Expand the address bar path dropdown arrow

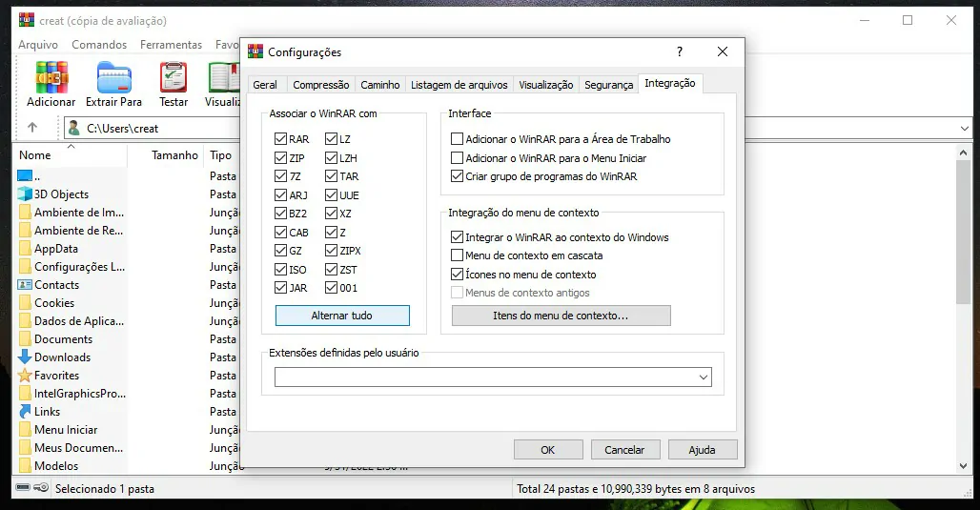tap(965, 128)
